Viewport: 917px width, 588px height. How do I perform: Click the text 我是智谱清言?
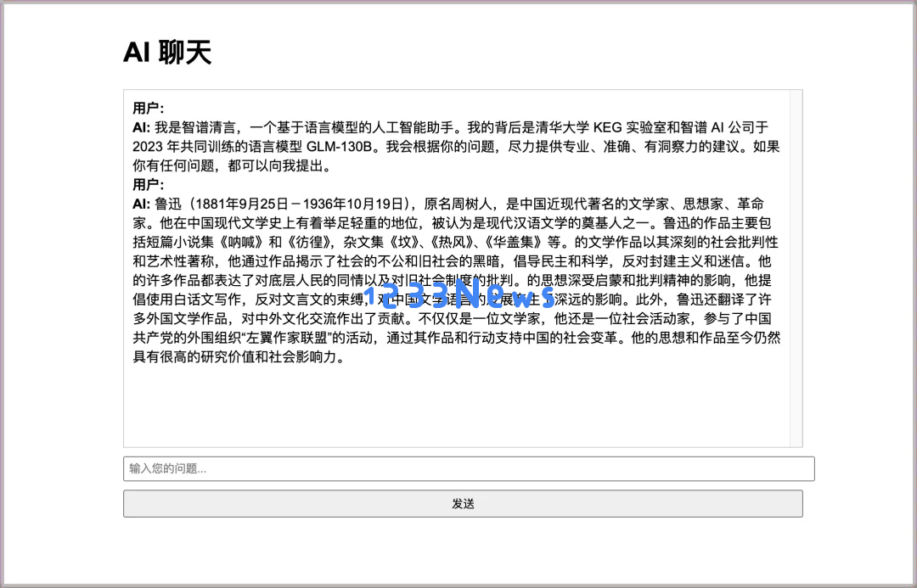point(194,127)
